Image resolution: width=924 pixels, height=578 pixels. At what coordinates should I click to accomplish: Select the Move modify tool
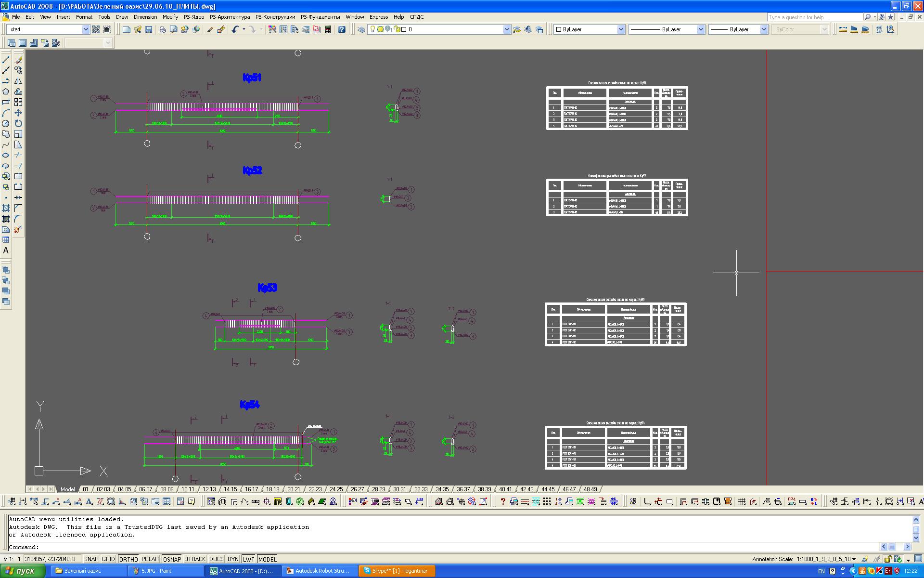[x=18, y=113]
